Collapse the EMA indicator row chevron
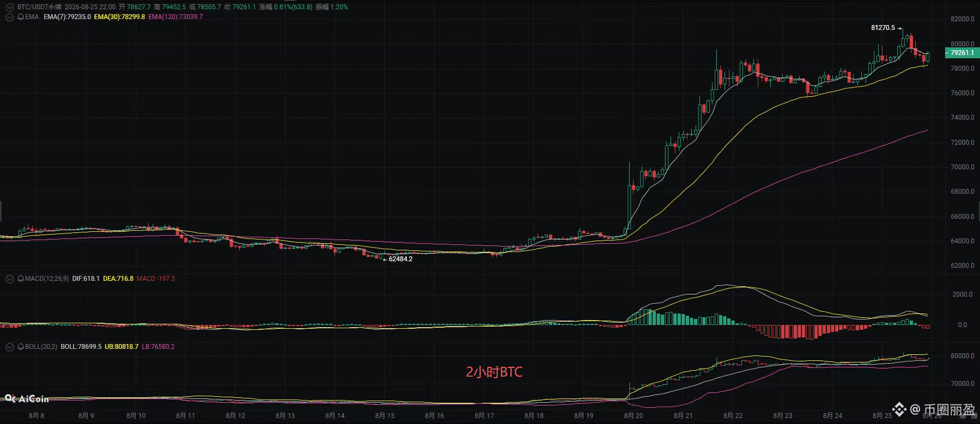The height and width of the screenshot is (424, 980). coord(9,17)
